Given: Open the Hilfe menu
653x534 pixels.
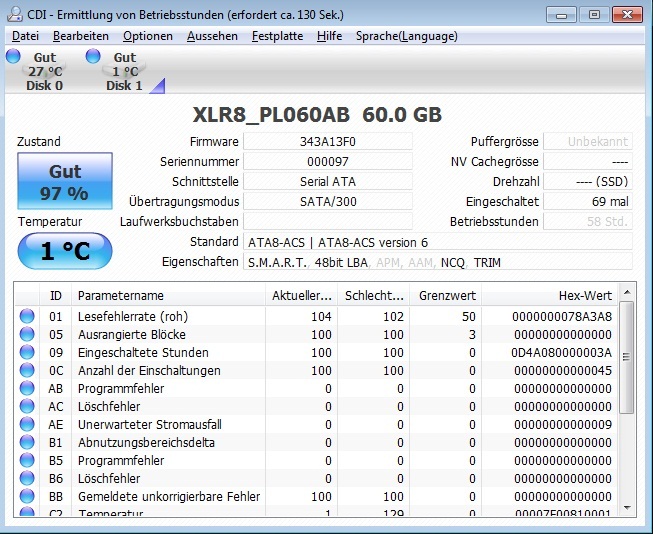Looking at the screenshot, I should point(329,36).
